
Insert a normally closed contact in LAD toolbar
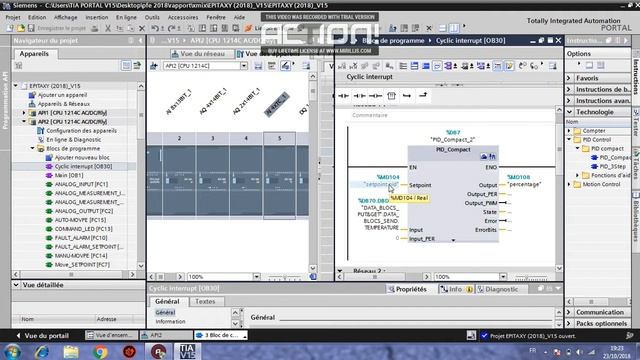click(x=360, y=96)
